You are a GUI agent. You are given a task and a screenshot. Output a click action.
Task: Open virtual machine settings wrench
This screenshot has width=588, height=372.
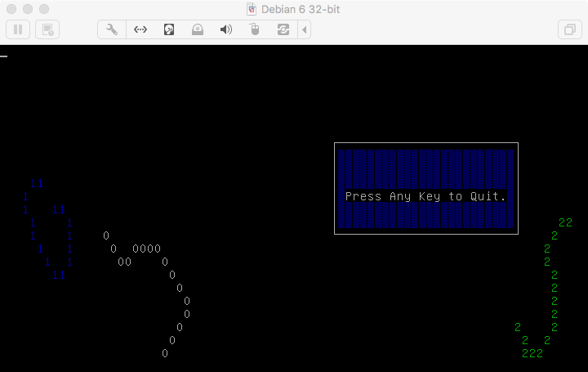click(112, 29)
